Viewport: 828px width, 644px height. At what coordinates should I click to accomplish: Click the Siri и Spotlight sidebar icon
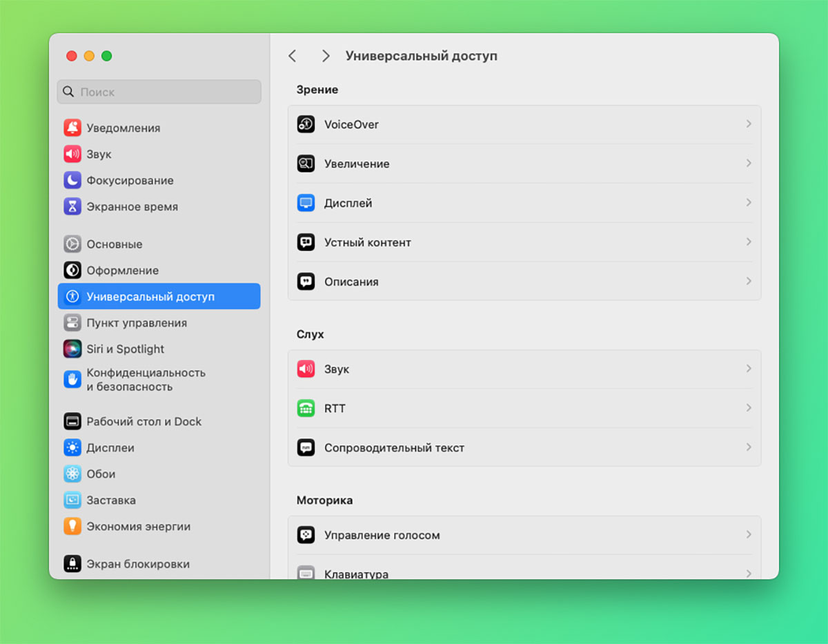72,349
